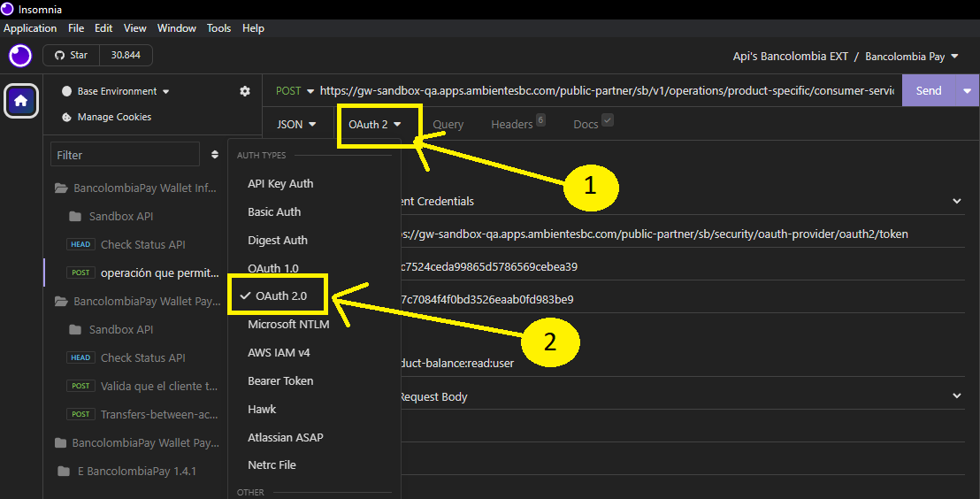Click Api's Bancolombia EXT breadcrumb

(790, 57)
